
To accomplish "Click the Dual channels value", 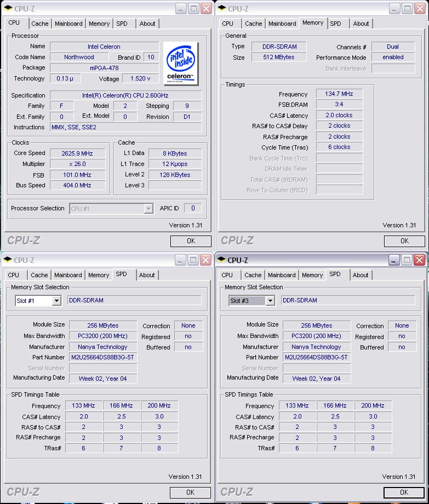I will [x=393, y=47].
